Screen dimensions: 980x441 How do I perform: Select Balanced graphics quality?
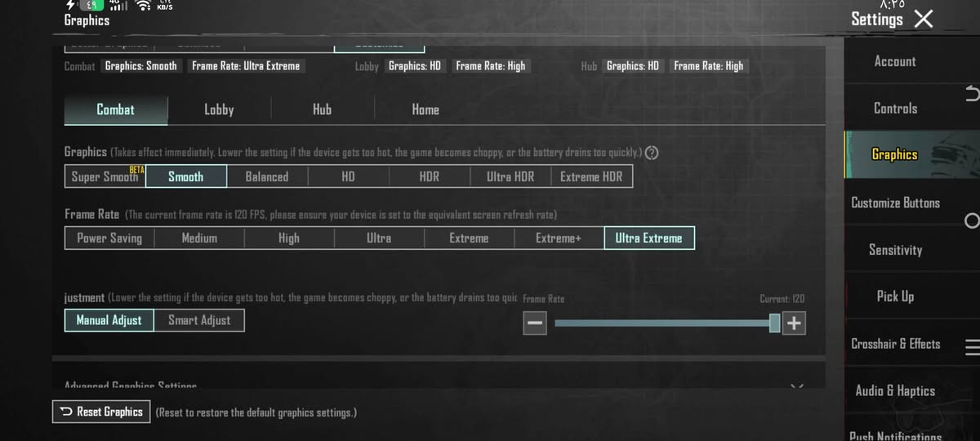[x=267, y=176]
